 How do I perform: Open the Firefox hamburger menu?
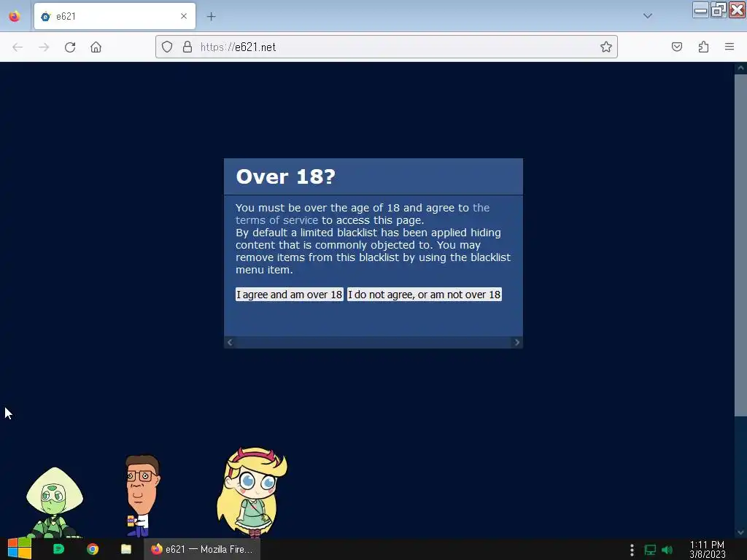tap(729, 47)
